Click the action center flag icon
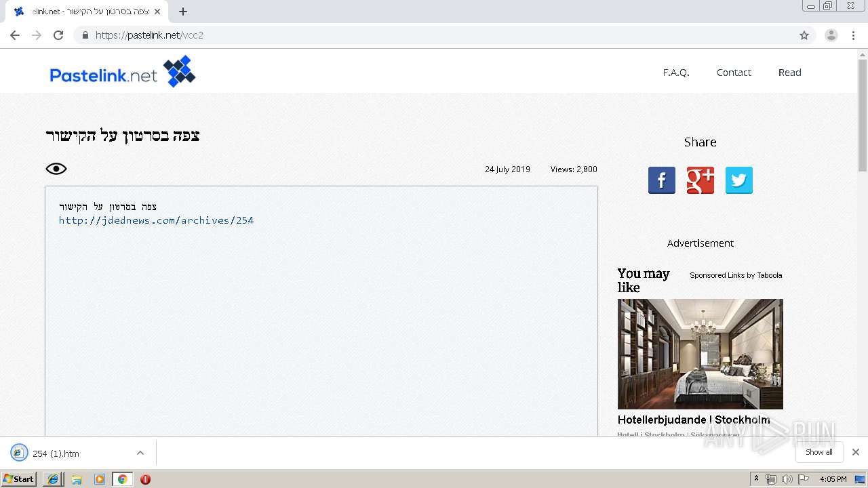The image size is (868, 488). (x=803, y=479)
